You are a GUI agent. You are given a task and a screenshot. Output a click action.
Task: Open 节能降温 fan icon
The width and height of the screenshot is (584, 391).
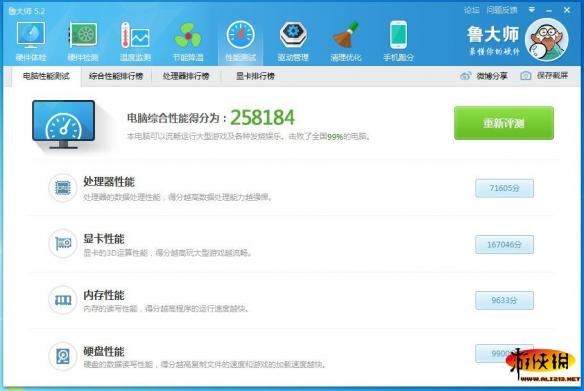click(188, 35)
